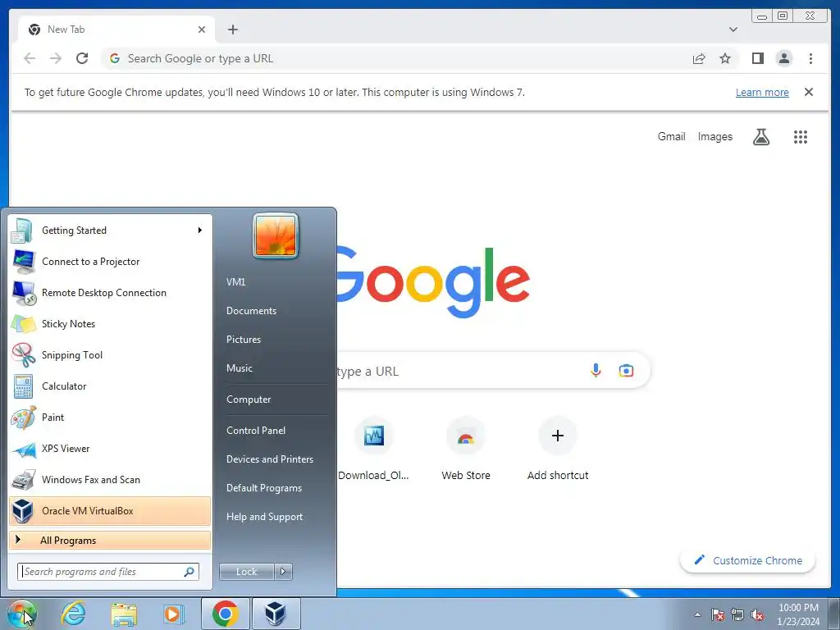840x630 pixels.
Task: Open Windows Fax and Scan
Action: (110, 479)
